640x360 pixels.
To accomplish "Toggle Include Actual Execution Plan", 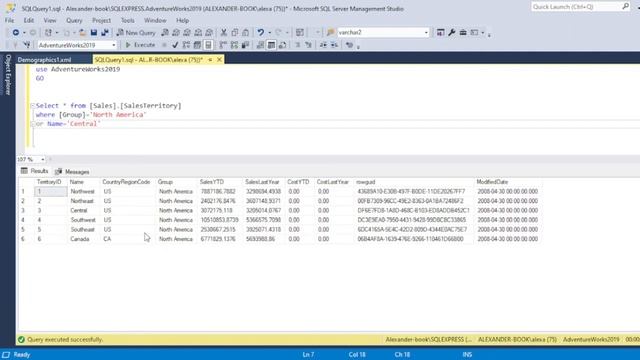I will click(x=223, y=45).
